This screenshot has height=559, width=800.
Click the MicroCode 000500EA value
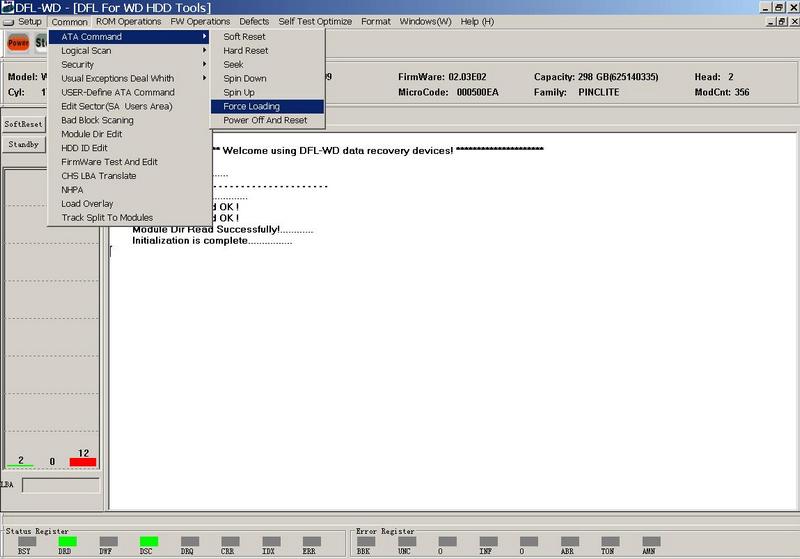[x=478, y=92]
